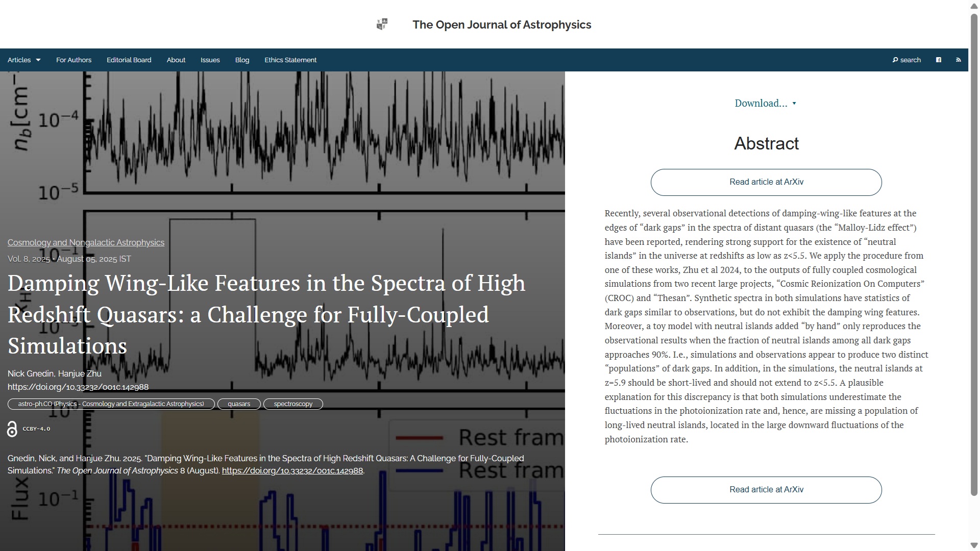This screenshot has width=980, height=551.
Task: Open the Ethics Statement page
Action: (290, 60)
